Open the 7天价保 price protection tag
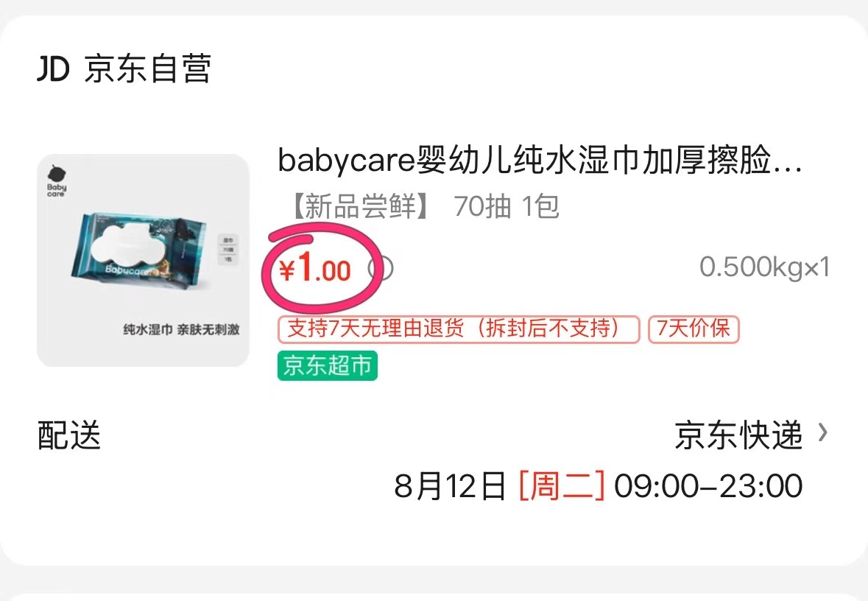The height and width of the screenshot is (601, 868). 694,329
